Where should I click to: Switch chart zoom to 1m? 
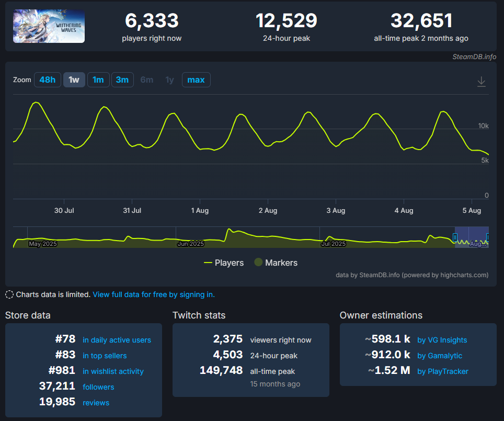[x=98, y=80]
